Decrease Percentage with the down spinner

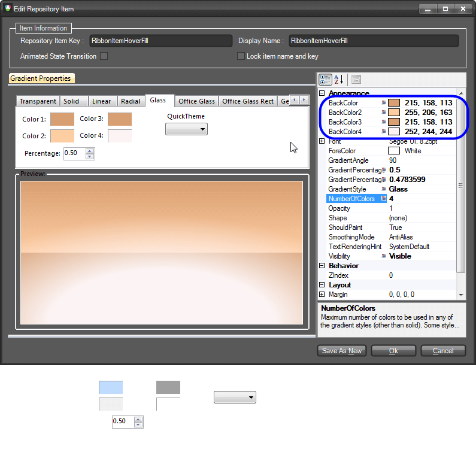[x=90, y=156]
